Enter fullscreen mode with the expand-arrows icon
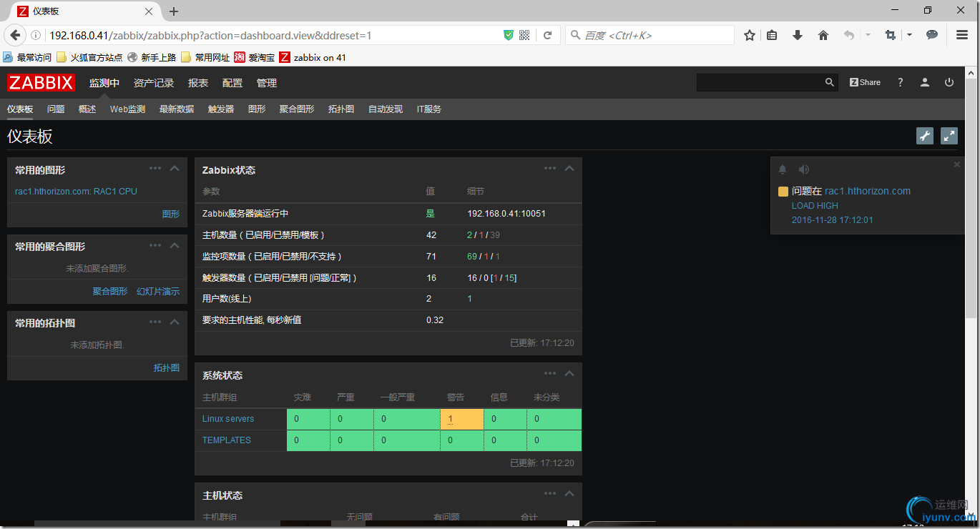 [x=949, y=135]
